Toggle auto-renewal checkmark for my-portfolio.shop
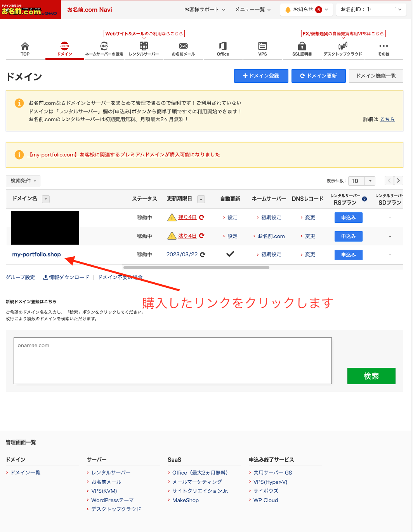This screenshot has height=532, width=413. [x=230, y=254]
